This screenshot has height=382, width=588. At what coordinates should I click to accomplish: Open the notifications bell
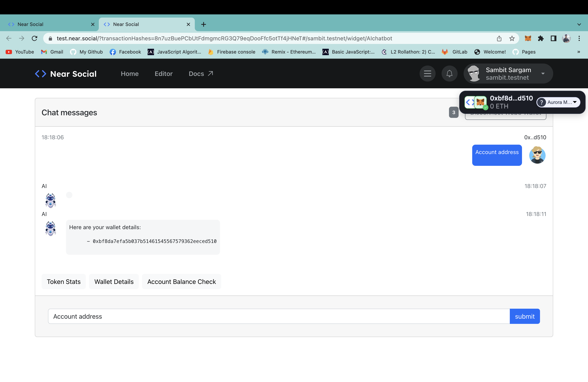pos(449,74)
